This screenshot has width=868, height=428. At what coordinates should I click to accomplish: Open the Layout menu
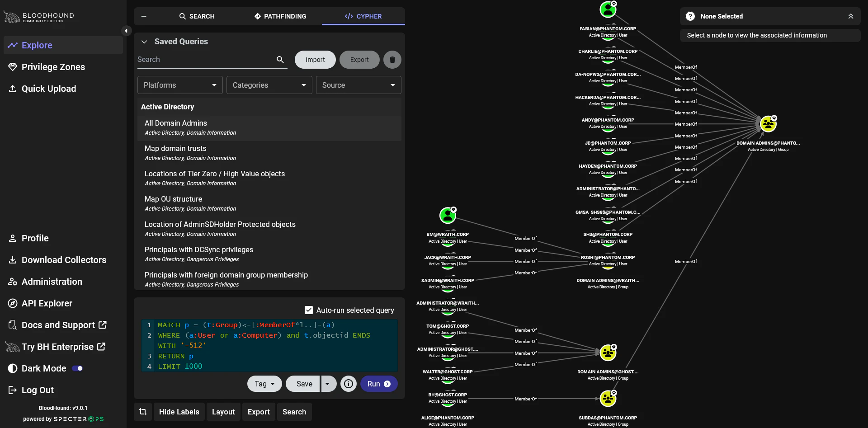(x=223, y=412)
